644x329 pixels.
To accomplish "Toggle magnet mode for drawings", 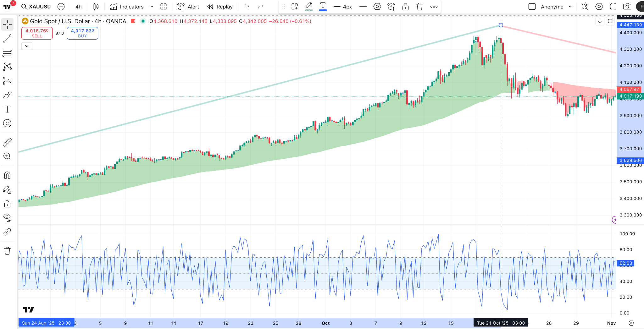I will [7, 175].
